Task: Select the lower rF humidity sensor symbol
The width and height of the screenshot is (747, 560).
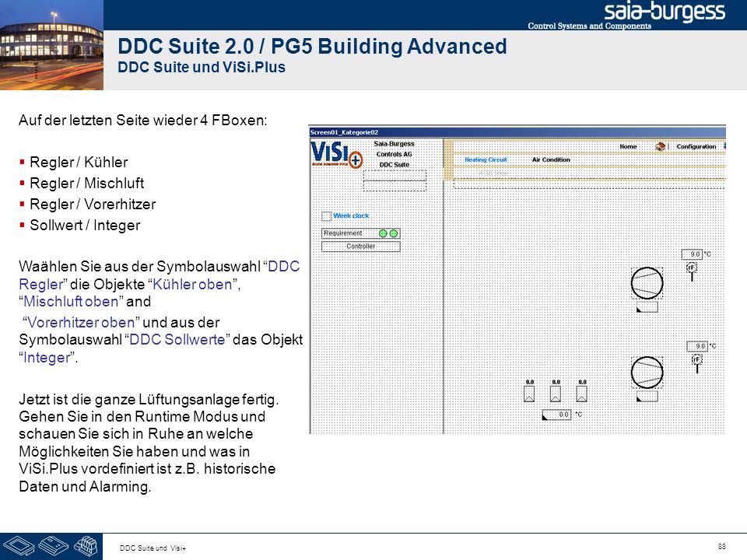Action: click(x=697, y=363)
